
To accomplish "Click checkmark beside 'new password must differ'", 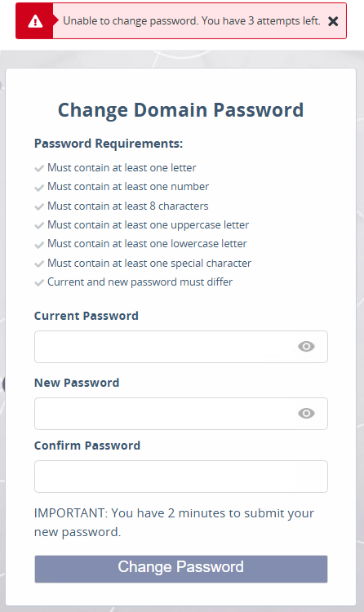I will pos(39,282).
